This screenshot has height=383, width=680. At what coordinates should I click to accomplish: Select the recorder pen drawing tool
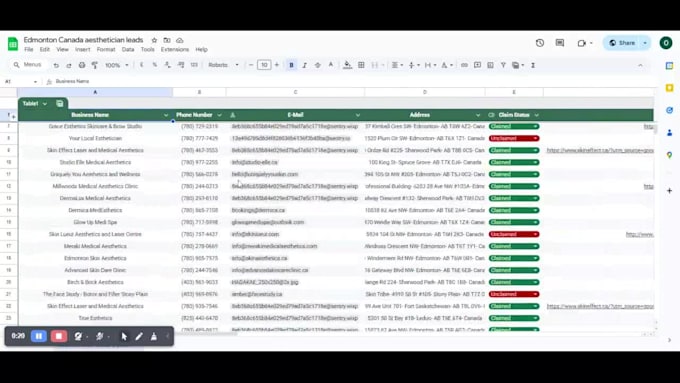pos(139,336)
